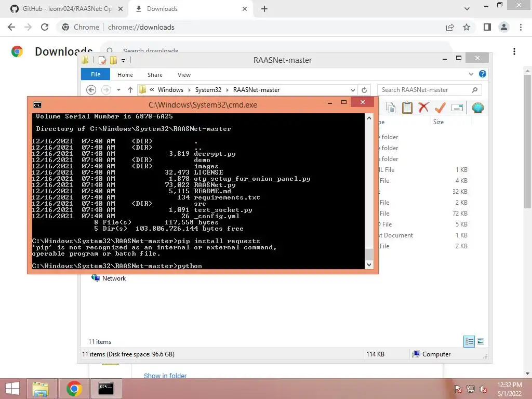This screenshot has height=399, width=532.
Task: Click the 72 KB file size entry
Action: pos(460,214)
